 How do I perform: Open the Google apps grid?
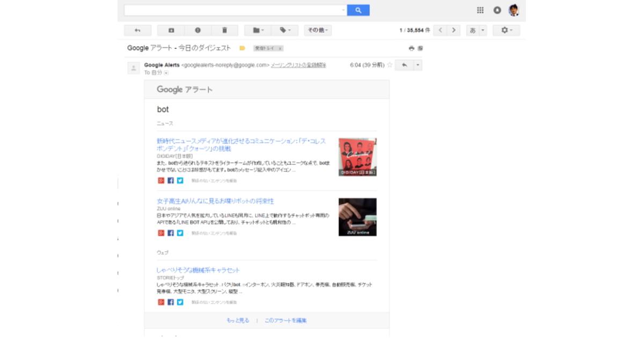tap(480, 10)
